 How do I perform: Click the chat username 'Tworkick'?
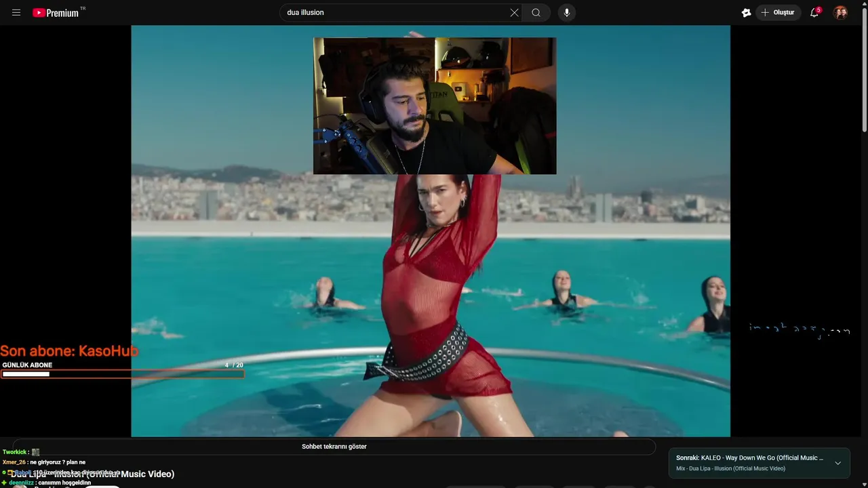(x=14, y=452)
